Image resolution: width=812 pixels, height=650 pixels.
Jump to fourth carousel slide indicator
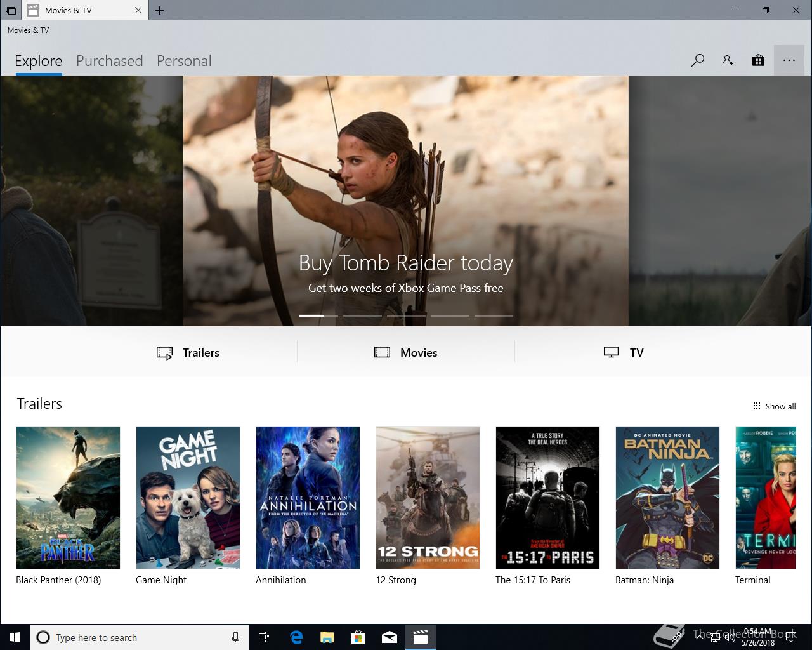coord(450,315)
